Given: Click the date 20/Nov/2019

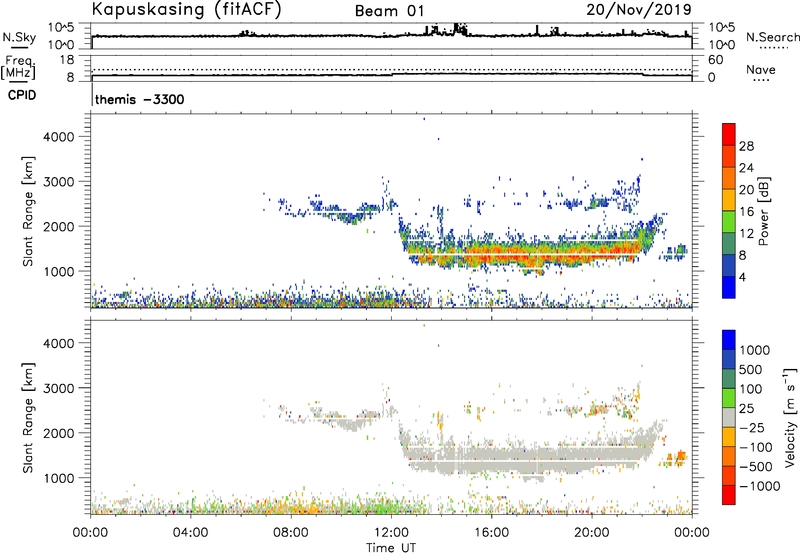Looking at the screenshot, I should click(639, 10).
